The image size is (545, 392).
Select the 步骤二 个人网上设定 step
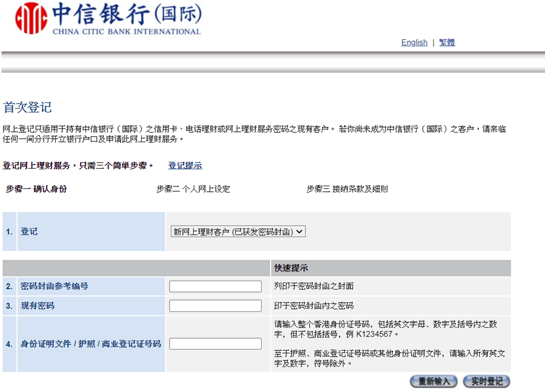pyautogui.click(x=193, y=189)
